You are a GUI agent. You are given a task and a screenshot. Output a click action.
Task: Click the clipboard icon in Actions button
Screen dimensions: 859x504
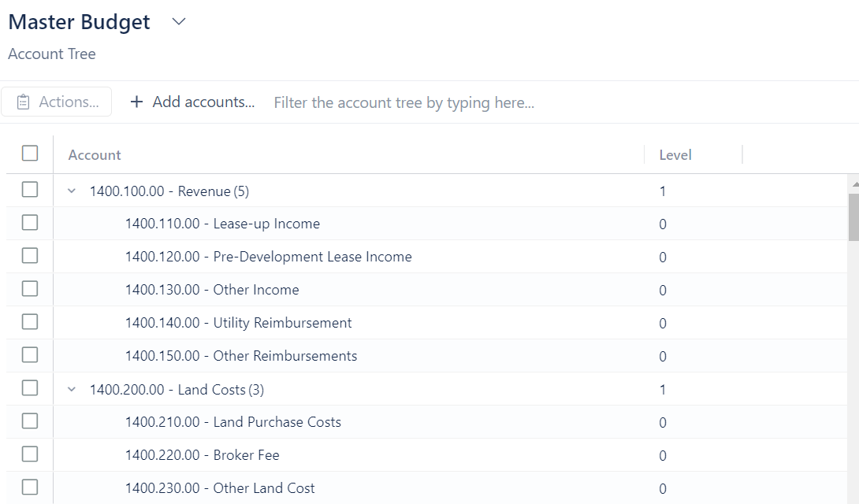click(x=24, y=102)
